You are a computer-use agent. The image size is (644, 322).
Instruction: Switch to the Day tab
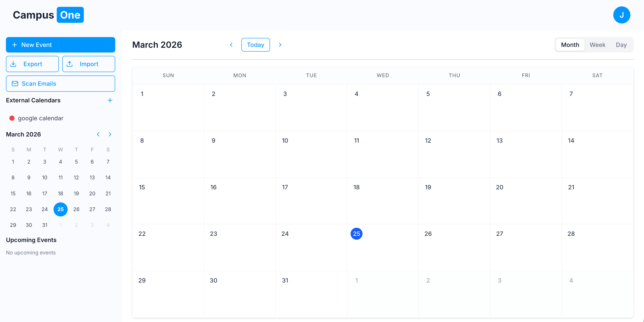point(621,45)
